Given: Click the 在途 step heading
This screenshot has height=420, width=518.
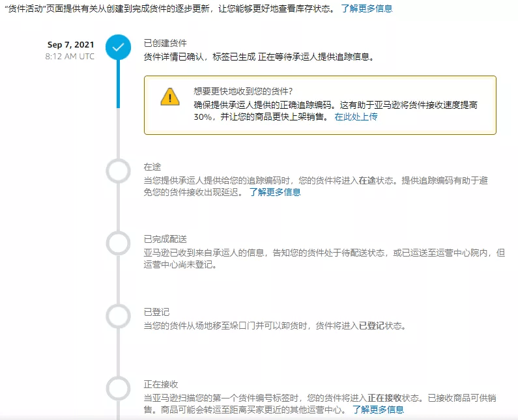Looking at the screenshot, I should coord(152,167).
